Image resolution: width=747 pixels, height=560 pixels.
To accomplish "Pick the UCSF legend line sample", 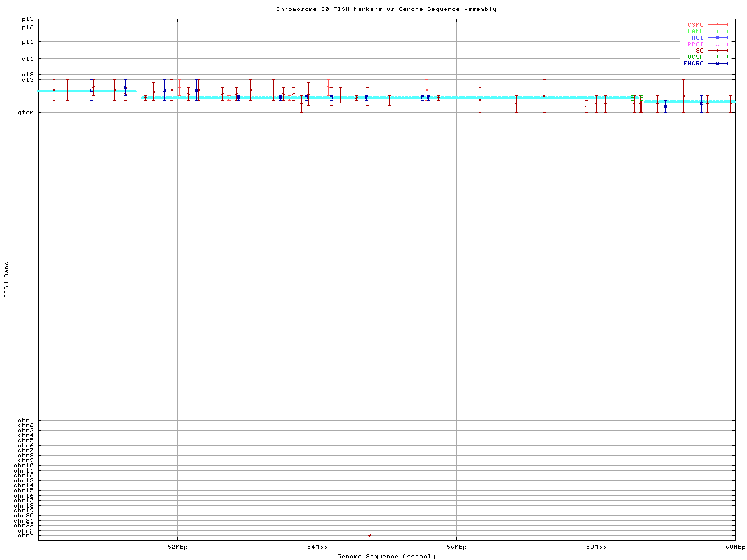I will 717,57.
